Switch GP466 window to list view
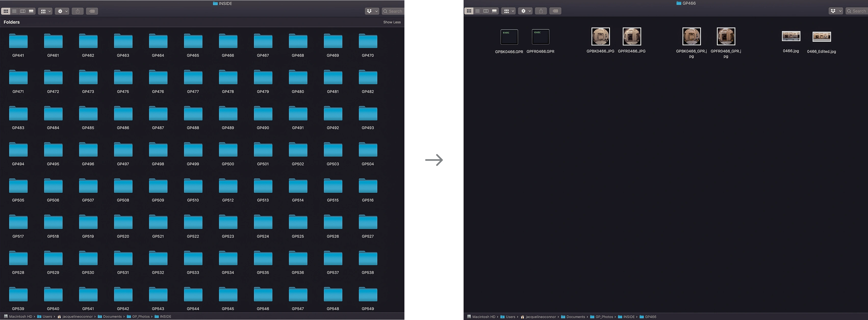868x320 pixels. 477,11
